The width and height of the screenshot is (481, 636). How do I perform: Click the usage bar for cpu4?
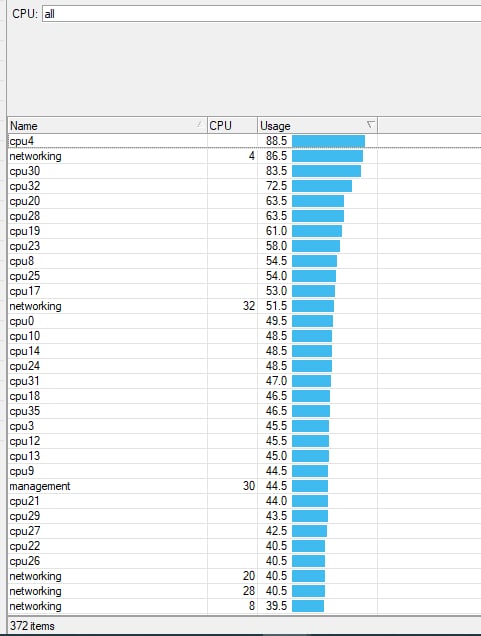point(329,141)
